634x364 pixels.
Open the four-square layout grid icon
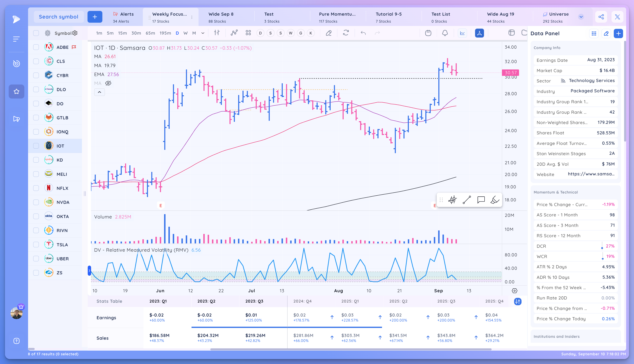(248, 33)
